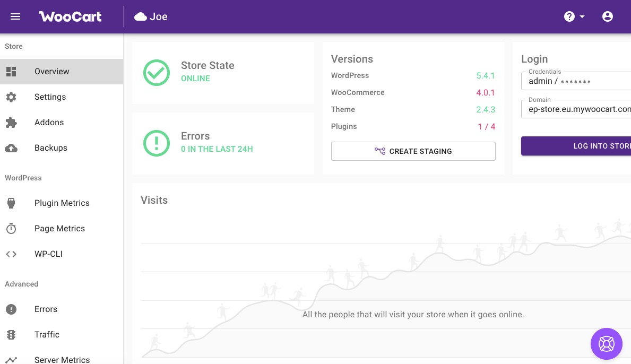Select Overview in the sidebar

click(x=52, y=72)
